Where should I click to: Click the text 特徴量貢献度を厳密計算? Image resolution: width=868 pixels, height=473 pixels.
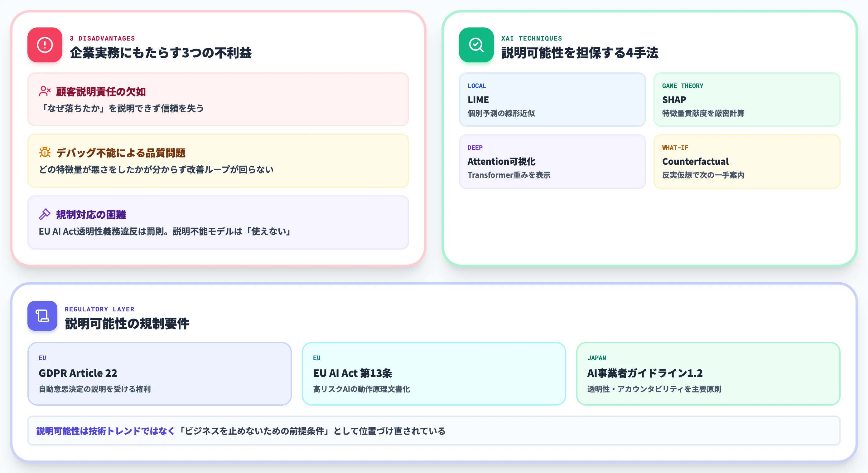click(x=703, y=113)
